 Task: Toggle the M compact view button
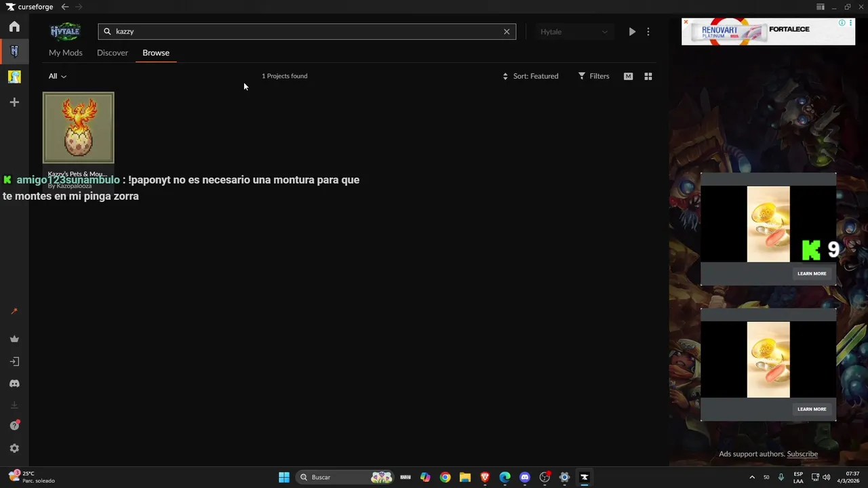[628, 76]
